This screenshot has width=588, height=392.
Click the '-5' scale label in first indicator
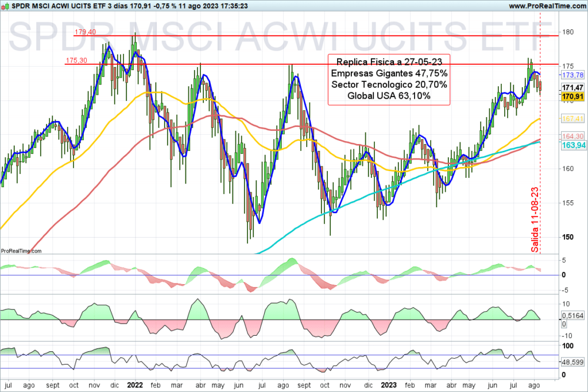tap(564, 290)
